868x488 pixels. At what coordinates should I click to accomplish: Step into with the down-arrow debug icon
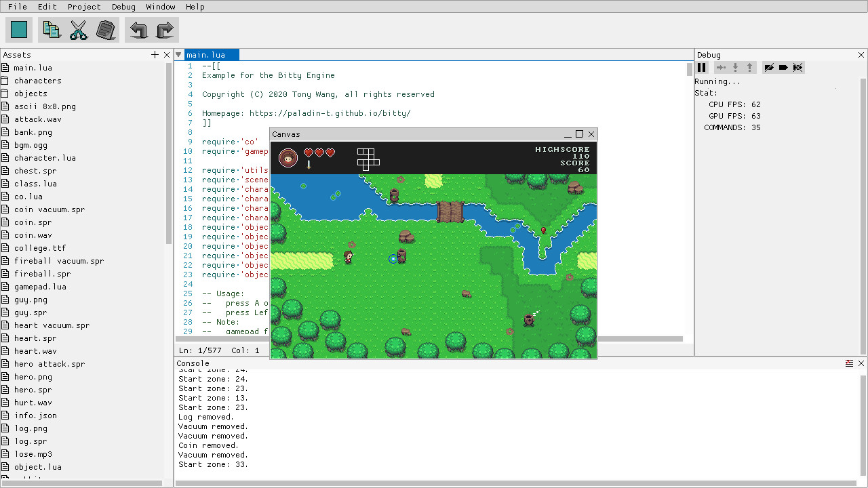tap(734, 67)
